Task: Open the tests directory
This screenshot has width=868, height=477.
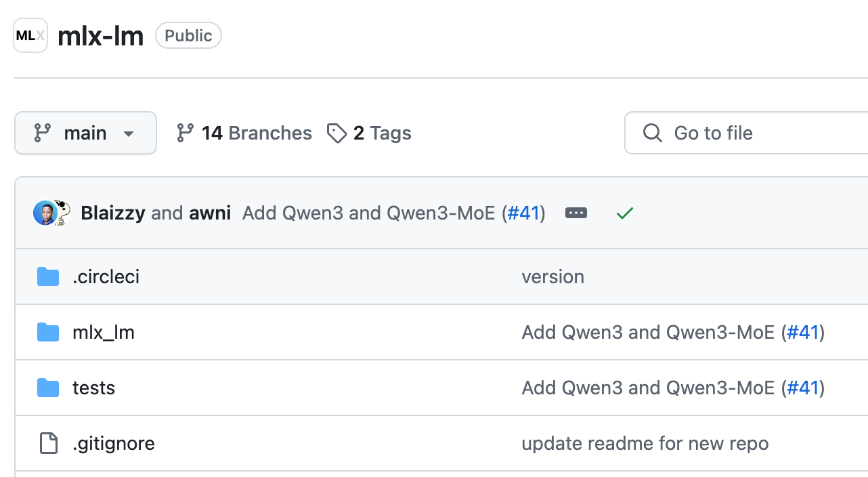Action: tap(93, 388)
